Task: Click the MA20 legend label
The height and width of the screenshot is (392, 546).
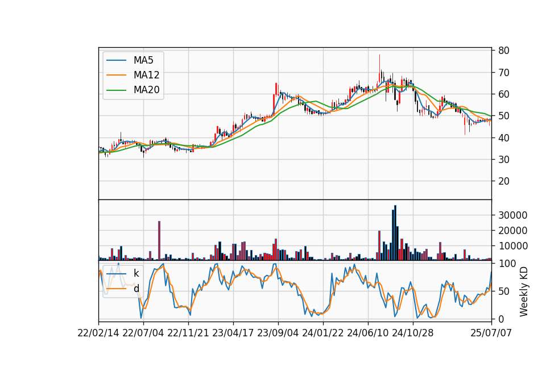Action: (x=146, y=90)
